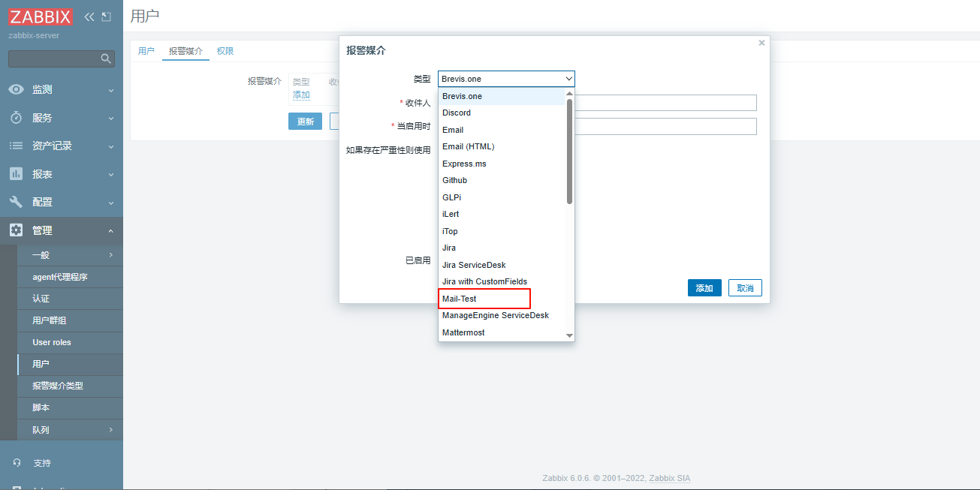
Task: Open 用户 in sidebar menu
Action: 70,364
